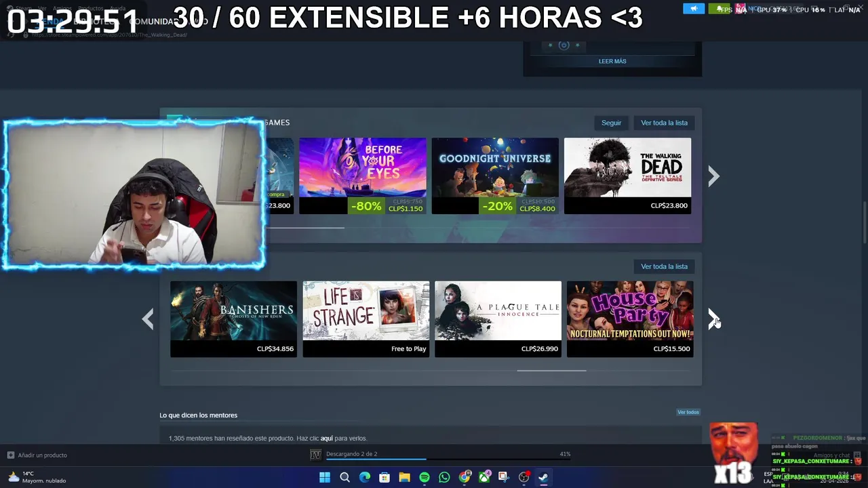868x488 pixels.
Task: Click the CLP$26.990 price on A Plague Tale
Action: pos(540,349)
